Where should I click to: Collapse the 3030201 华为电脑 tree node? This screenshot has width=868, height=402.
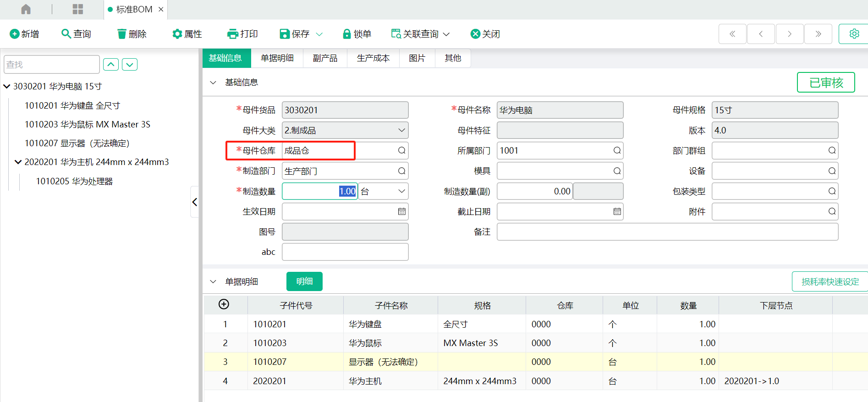coord(7,86)
